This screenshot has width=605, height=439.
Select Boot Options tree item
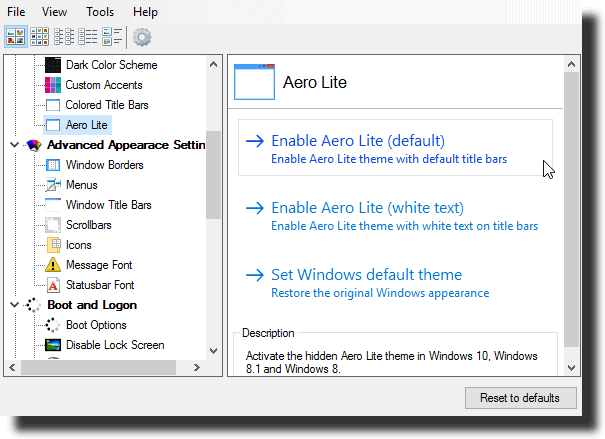coord(96,325)
